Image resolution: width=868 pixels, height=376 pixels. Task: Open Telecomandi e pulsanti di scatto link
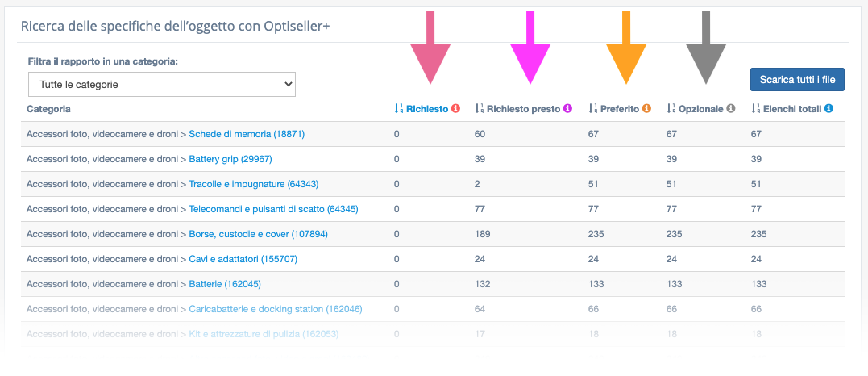[273, 209]
